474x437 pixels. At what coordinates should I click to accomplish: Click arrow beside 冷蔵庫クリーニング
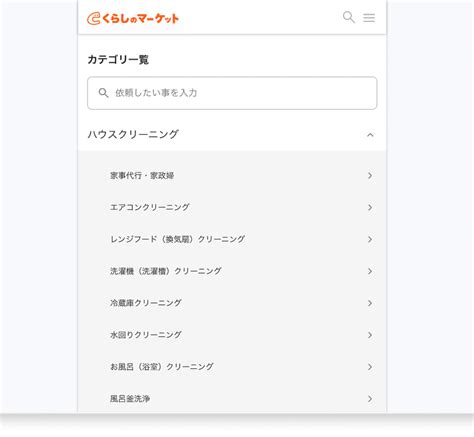tap(370, 303)
